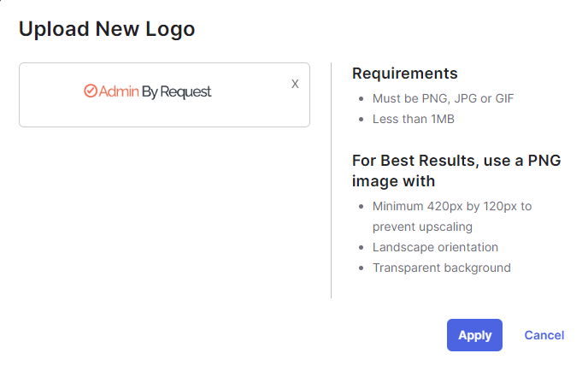Click bullet beside 'Transparent background'
588x365 pixels.
(362, 268)
